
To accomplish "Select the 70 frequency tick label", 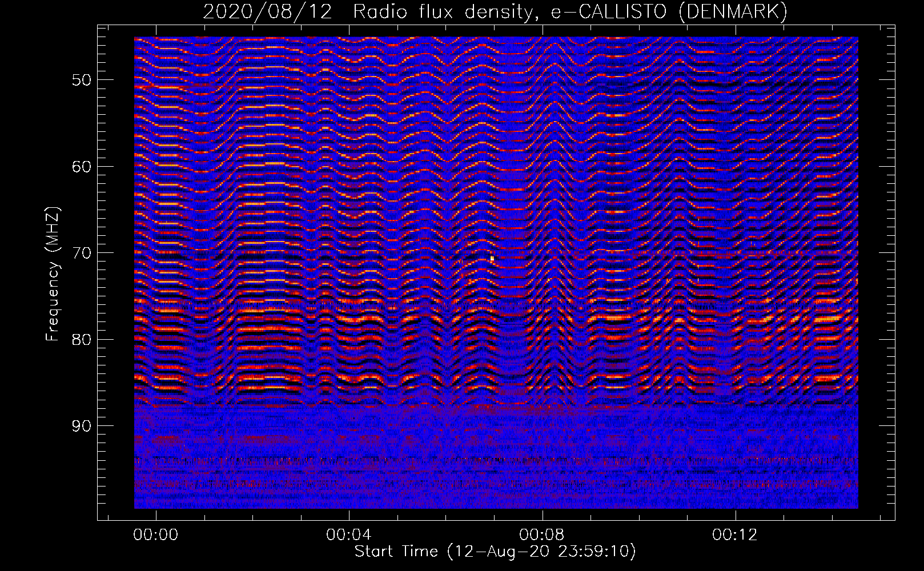I will coord(82,253).
